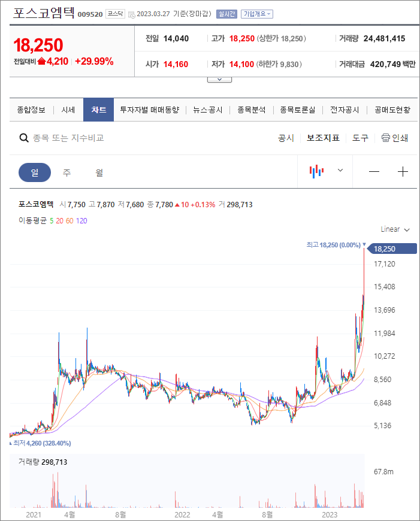This screenshot has height=521, width=420.
Task: Click the 2022 label on time axis
Action: [x=182, y=514]
